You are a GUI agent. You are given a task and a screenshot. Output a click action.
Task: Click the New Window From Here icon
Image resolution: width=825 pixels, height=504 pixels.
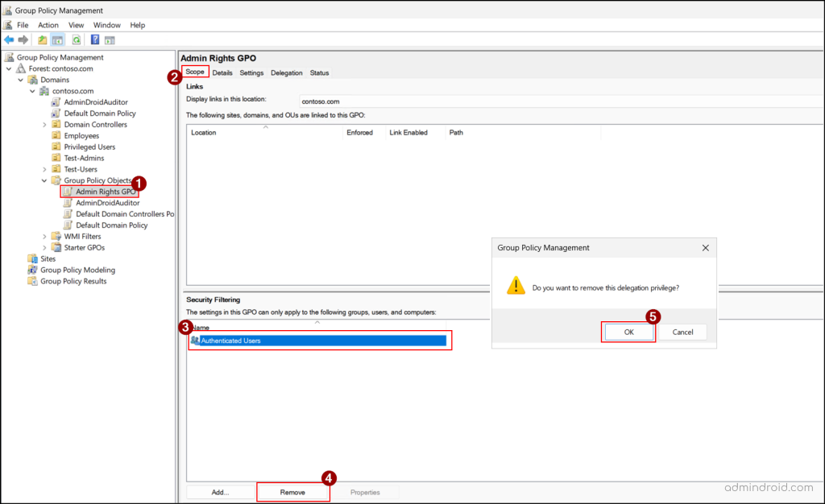click(x=110, y=39)
